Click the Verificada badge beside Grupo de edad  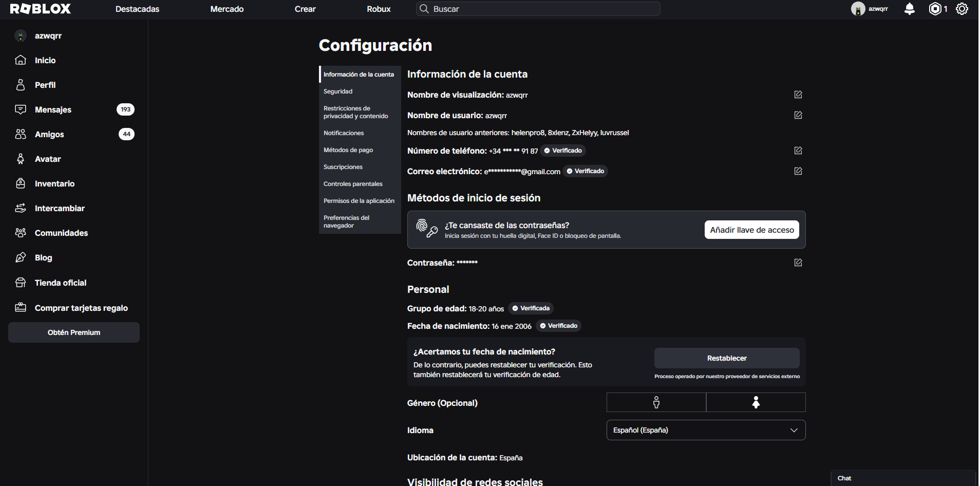(x=531, y=308)
